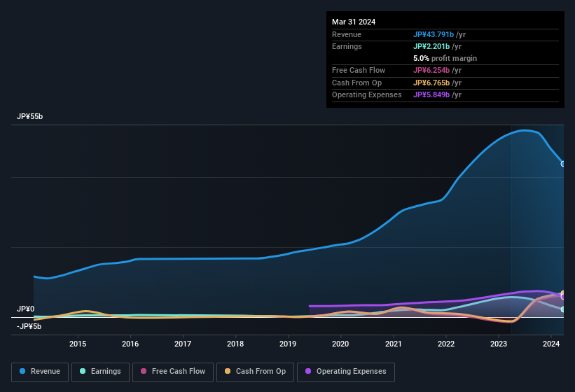Click the 2021 x-axis label
This screenshot has width=575, height=392.
(393, 344)
